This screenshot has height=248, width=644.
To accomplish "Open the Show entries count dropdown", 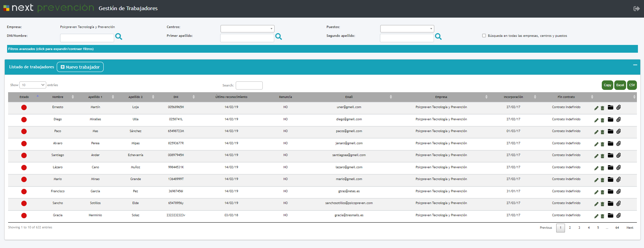I will click(x=33, y=85).
